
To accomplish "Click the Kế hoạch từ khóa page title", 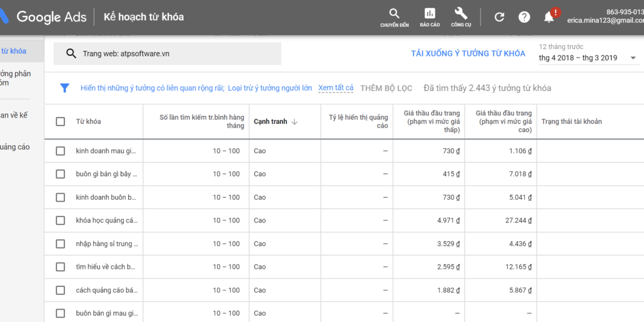I will (x=143, y=17).
